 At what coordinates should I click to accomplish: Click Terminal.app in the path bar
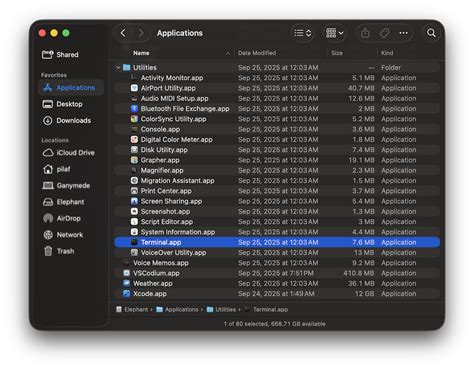coord(266,310)
